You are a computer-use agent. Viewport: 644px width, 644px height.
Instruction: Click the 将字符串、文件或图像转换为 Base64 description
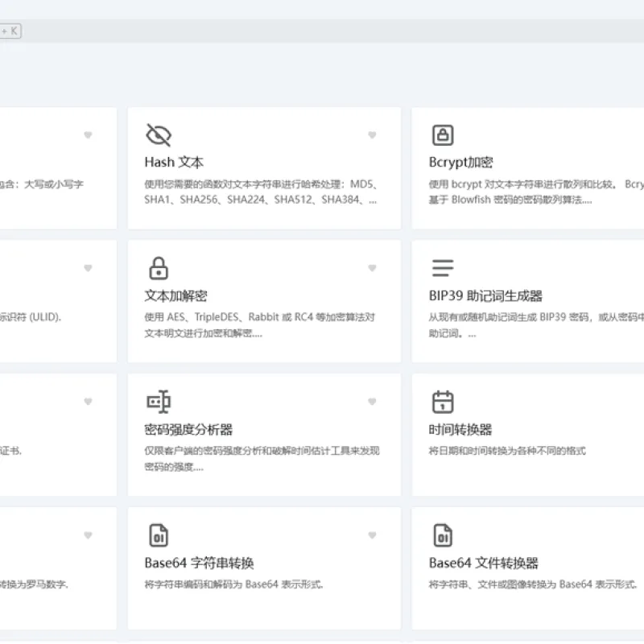[533, 584]
